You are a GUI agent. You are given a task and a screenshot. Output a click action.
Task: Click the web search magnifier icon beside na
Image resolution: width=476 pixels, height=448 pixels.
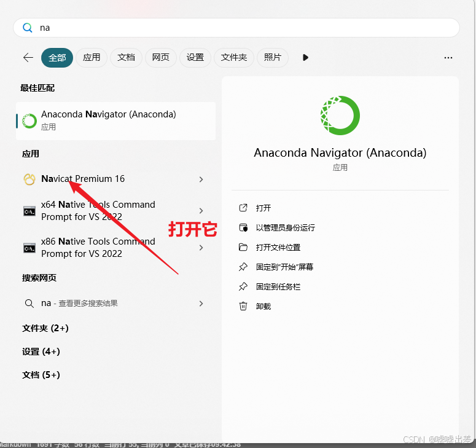tap(29, 304)
